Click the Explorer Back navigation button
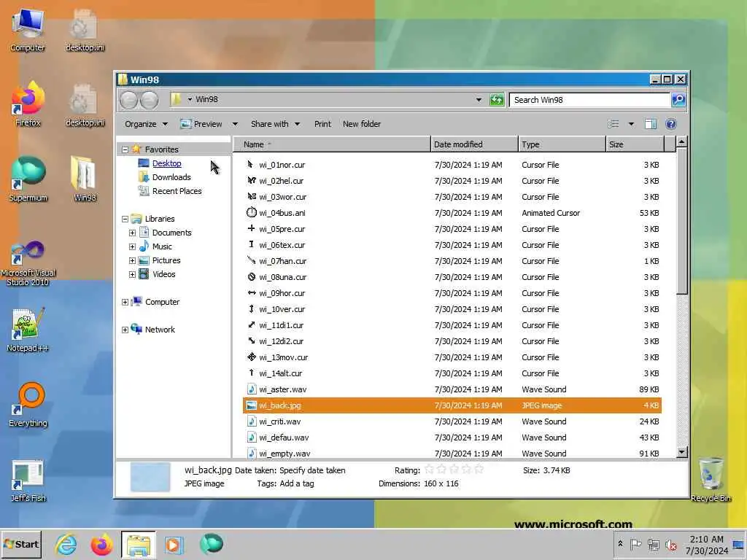 point(128,99)
